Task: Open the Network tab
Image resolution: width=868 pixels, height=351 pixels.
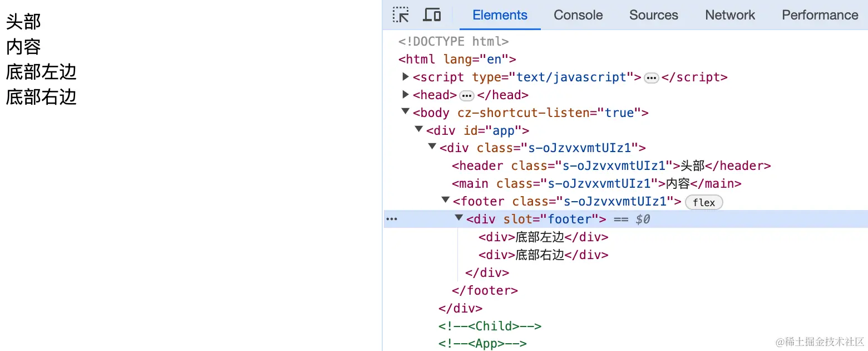Action: coord(730,15)
